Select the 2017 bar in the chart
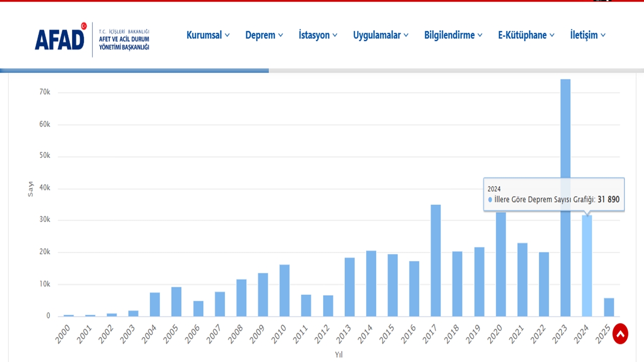 pos(436,260)
